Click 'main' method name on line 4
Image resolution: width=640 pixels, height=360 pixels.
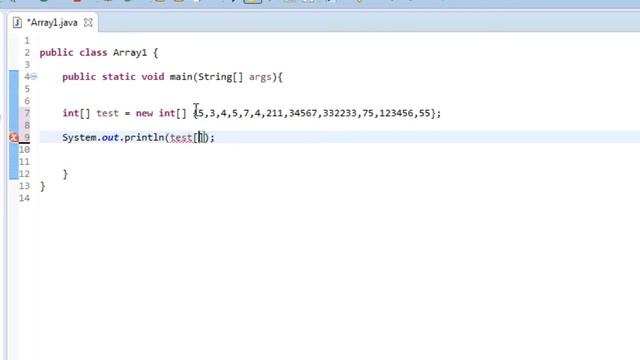tap(181, 77)
